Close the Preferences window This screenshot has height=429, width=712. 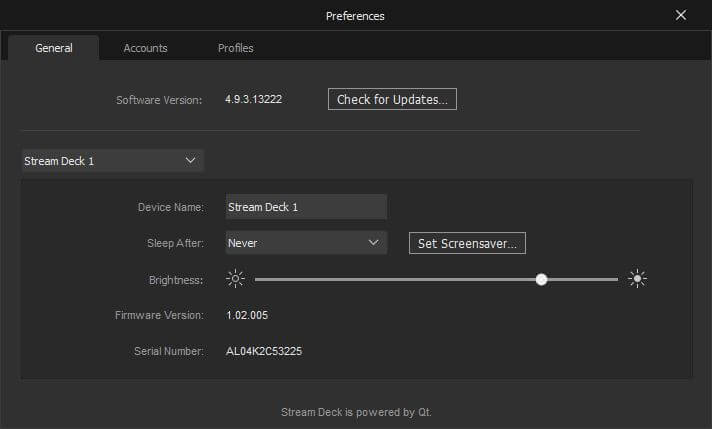(x=681, y=15)
